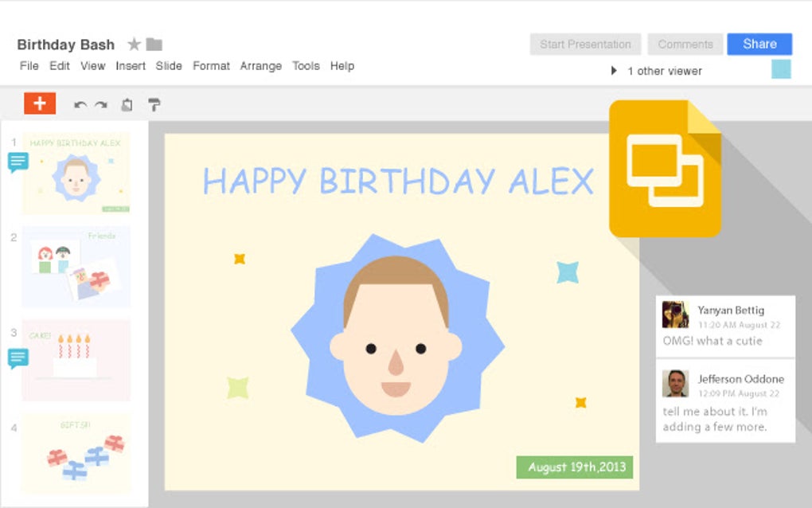The width and height of the screenshot is (812, 508).
Task: Click the Google Slides logo
Action: (x=666, y=169)
